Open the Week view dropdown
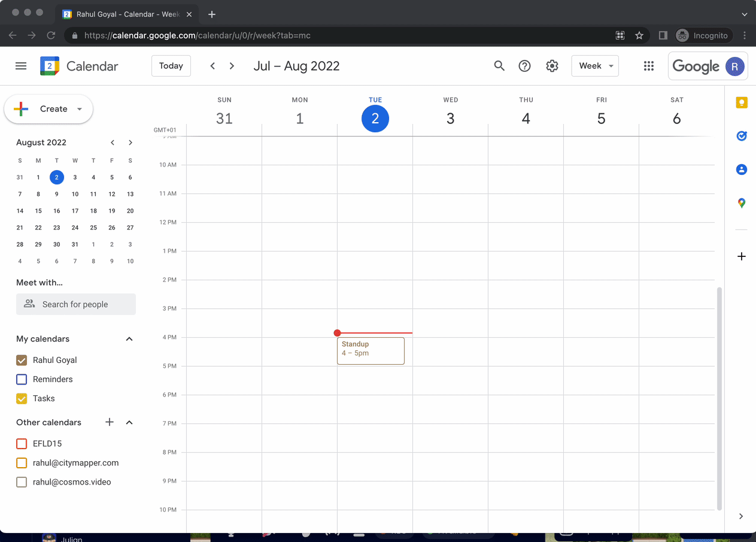 (594, 66)
